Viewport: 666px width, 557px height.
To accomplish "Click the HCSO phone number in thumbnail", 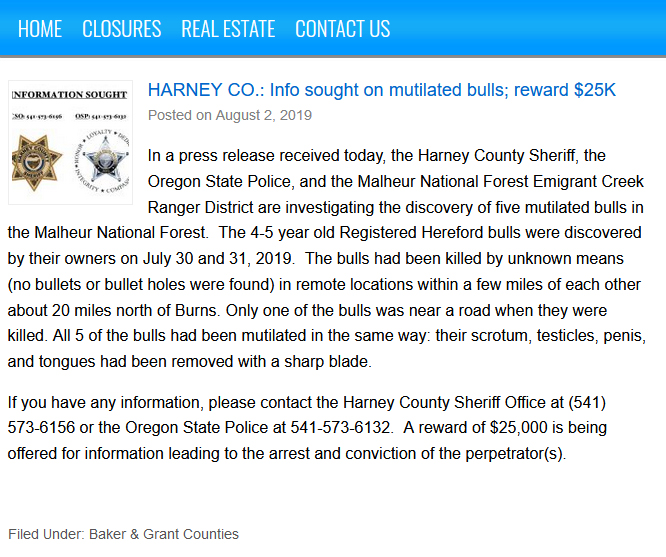I will (x=37, y=116).
